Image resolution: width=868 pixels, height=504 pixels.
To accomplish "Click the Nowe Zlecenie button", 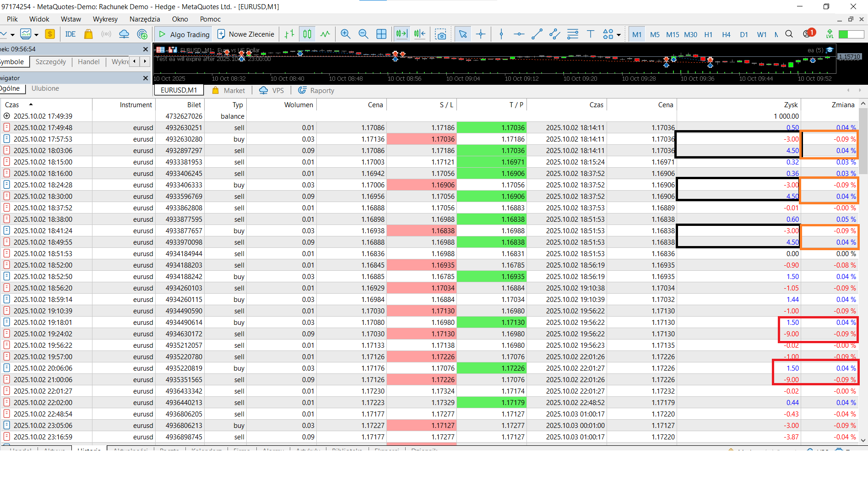I will point(246,34).
